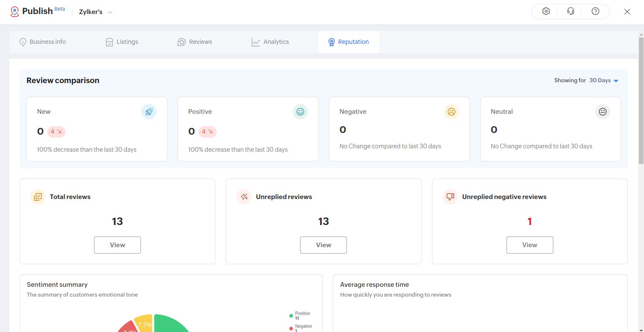This screenshot has height=332, width=644.
Task: Click the rocket icon on New card
Action: click(x=149, y=112)
